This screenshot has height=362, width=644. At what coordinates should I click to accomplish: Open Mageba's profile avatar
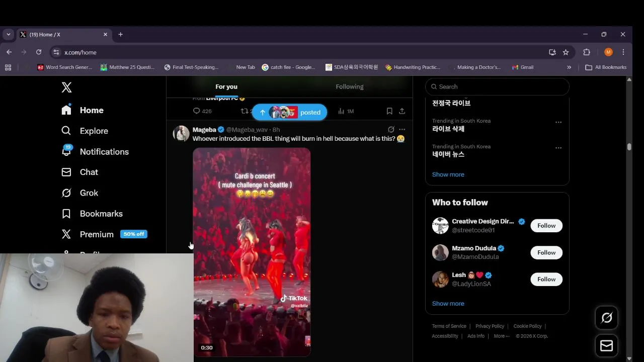pyautogui.click(x=181, y=134)
